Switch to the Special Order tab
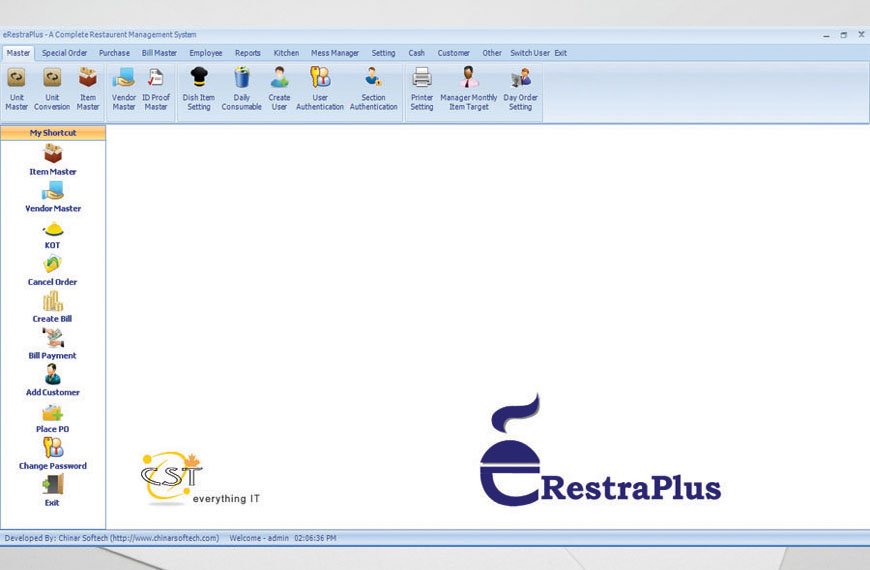Image resolution: width=870 pixels, height=570 pixels. coord(64,53)
